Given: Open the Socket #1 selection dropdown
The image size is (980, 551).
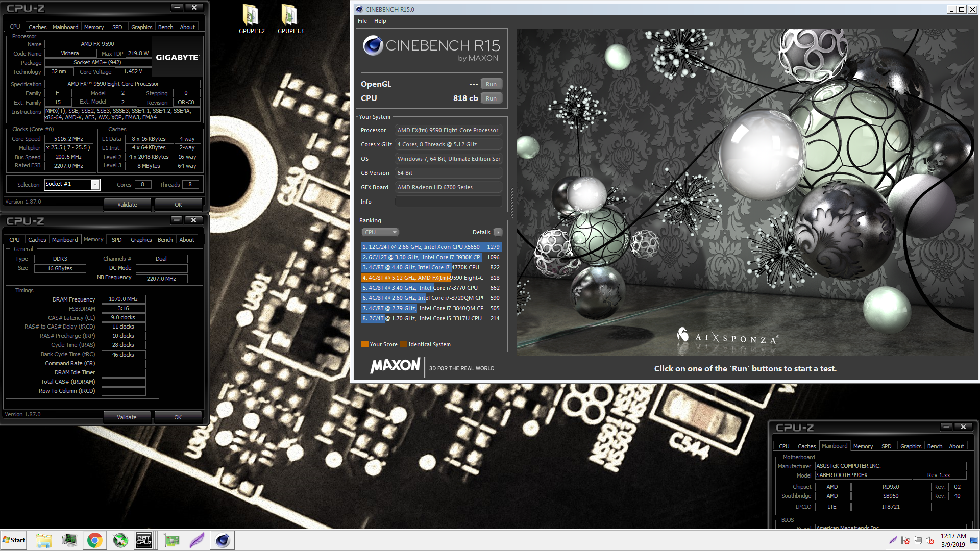Looking at the screenshot, I should (x=95, y=184).
